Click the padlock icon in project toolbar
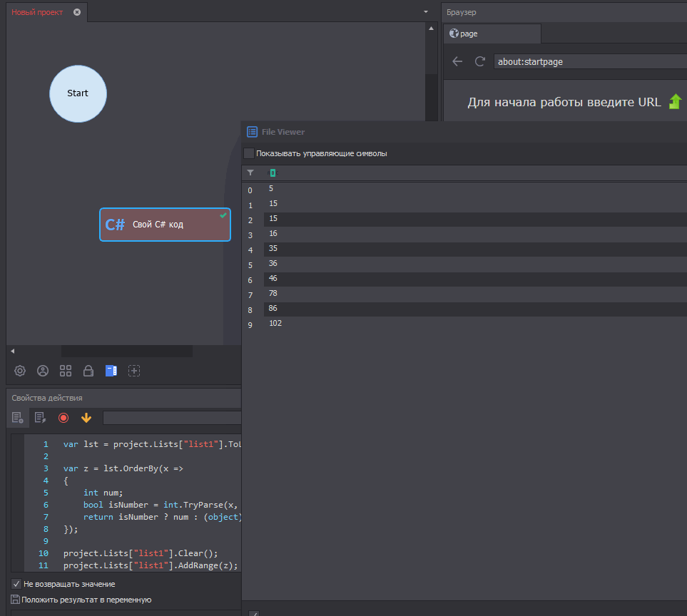The width and height of the screenshot is (687, 616). point(88,371)
